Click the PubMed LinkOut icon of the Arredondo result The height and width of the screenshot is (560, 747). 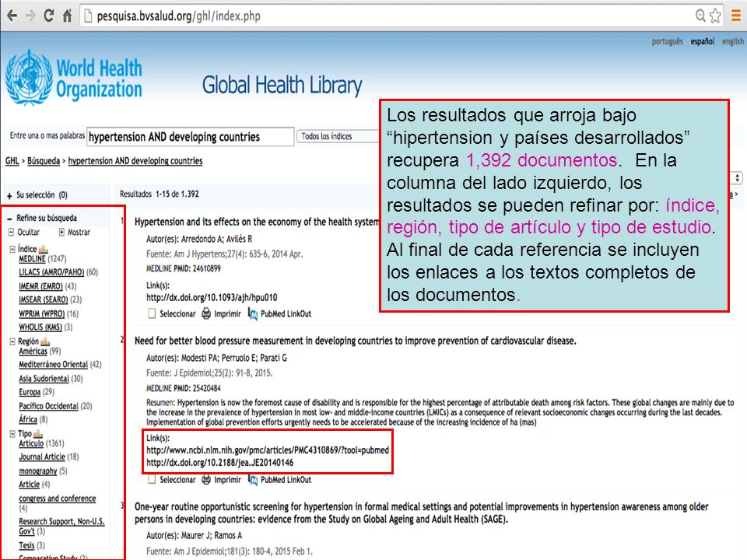(x=253, y=313)
